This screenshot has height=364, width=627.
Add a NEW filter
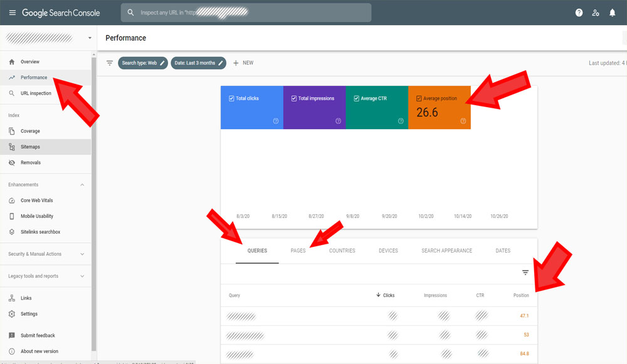243,63
